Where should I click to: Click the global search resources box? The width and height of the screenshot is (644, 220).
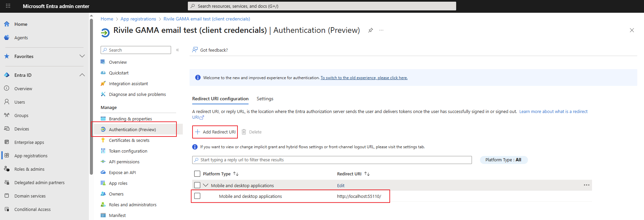(322, 6)
